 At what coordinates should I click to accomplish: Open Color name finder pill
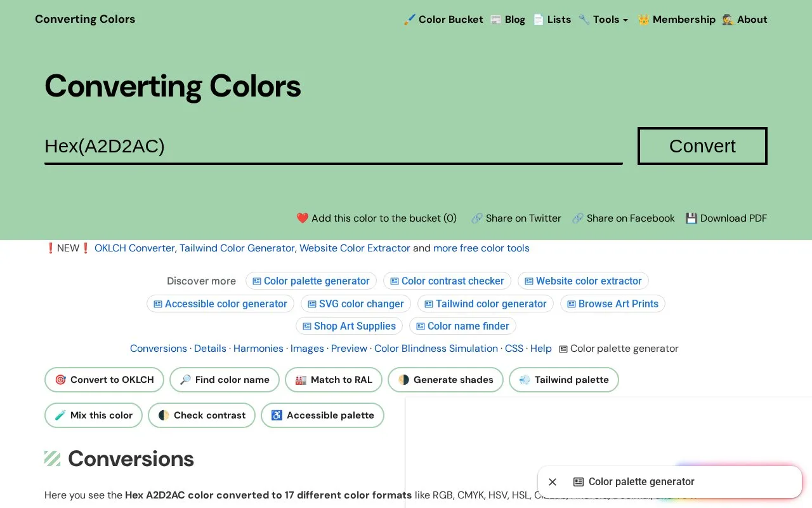[x=462, y=326]
